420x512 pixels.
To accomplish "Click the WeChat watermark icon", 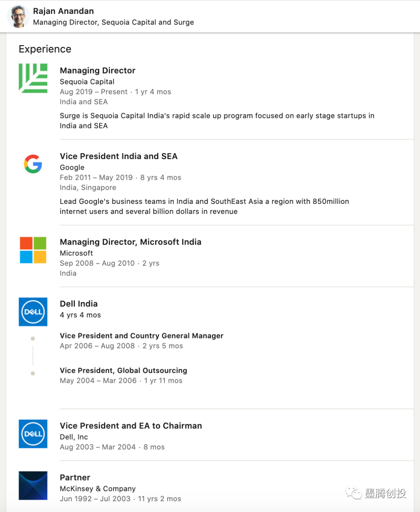I will point(354,493).
